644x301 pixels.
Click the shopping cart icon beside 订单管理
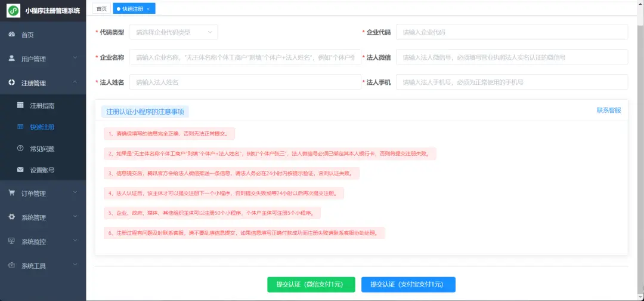(x=12, y=193)
